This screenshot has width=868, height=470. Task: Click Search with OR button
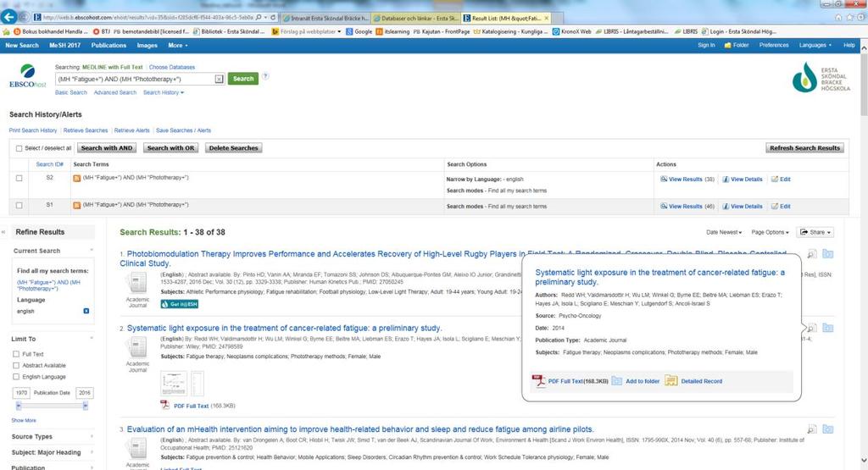[x=171, y=148]
